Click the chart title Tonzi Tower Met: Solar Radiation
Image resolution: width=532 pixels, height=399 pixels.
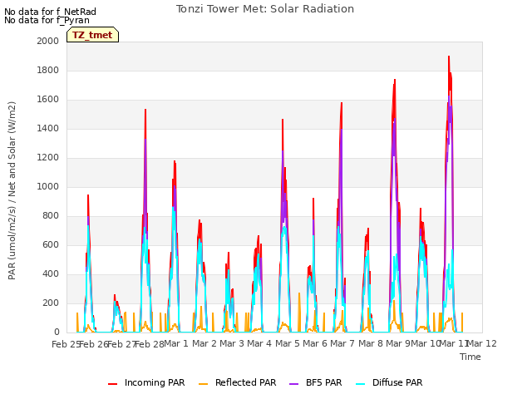click(x=265, y=9)
